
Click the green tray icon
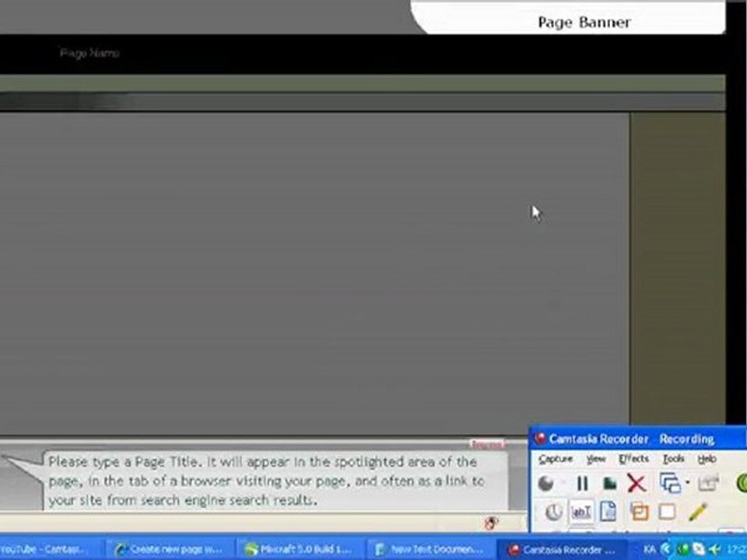(x=683, y=549)
